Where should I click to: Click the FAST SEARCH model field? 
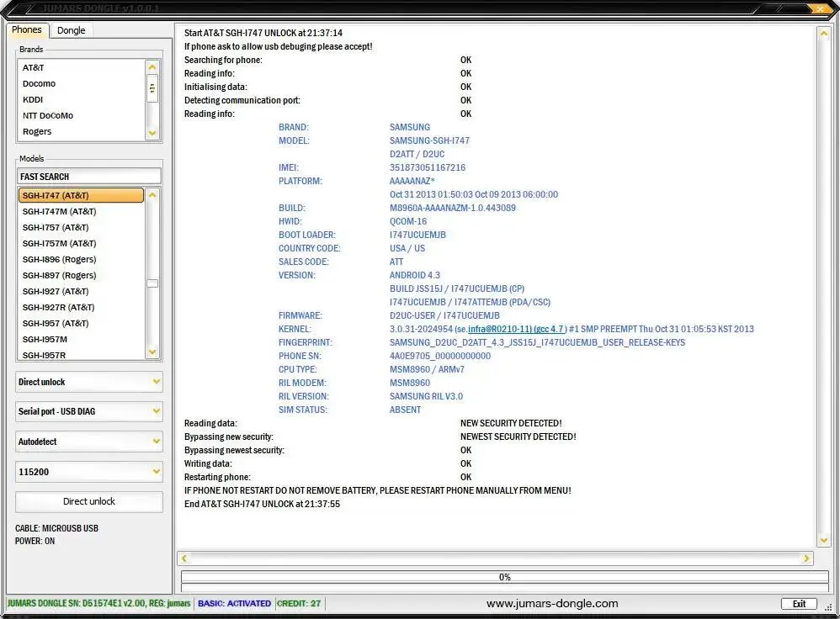pos(89,177)
